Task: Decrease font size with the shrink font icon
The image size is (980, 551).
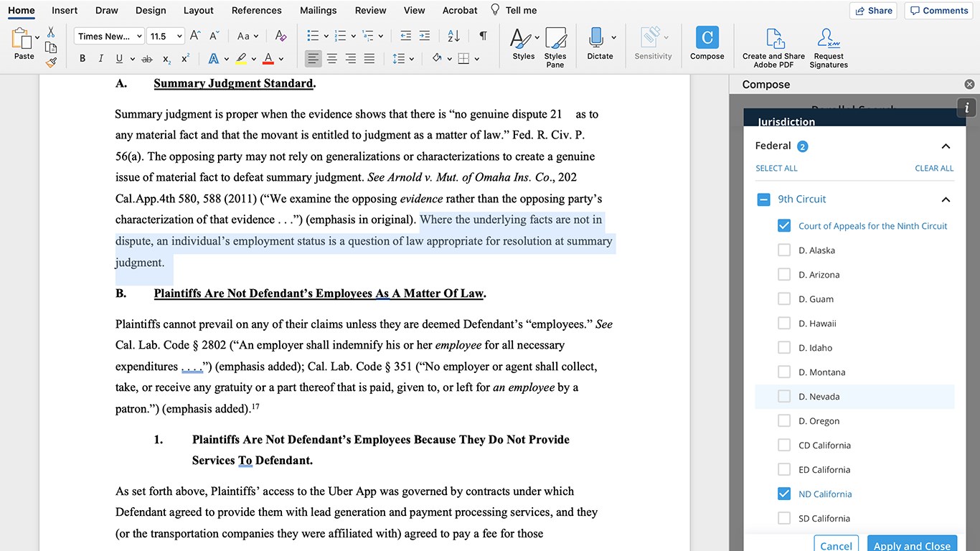Action: point(215,36)
